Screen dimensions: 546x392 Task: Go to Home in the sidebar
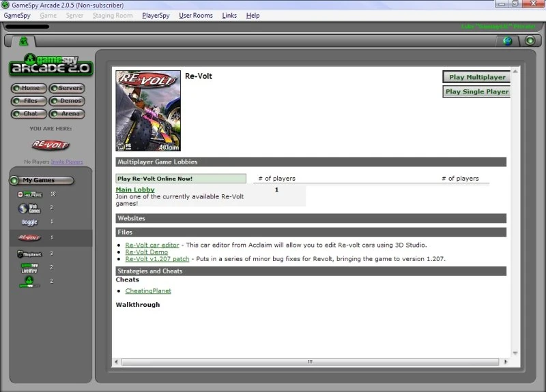point(29,88)
